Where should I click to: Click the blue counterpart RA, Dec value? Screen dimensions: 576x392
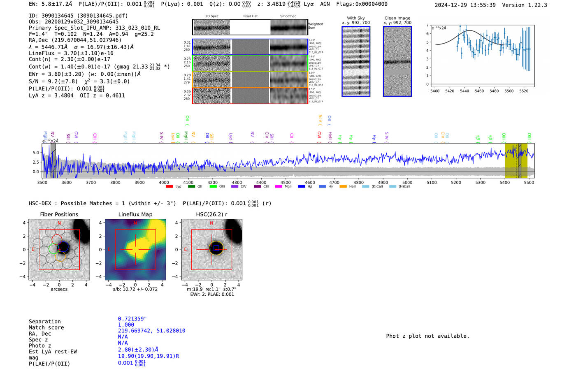[x=151, y=331]
